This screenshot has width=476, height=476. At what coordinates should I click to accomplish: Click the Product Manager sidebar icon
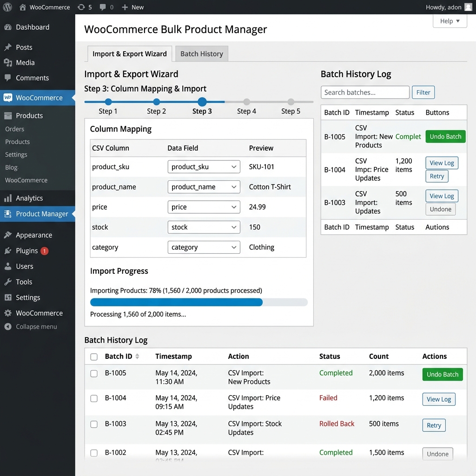[x=8, y=214]
